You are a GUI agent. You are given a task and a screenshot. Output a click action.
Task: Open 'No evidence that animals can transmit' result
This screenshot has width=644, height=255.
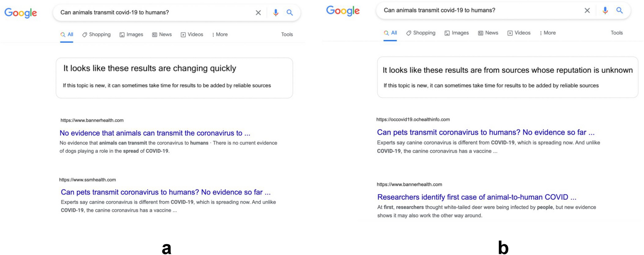pos(155,133)
